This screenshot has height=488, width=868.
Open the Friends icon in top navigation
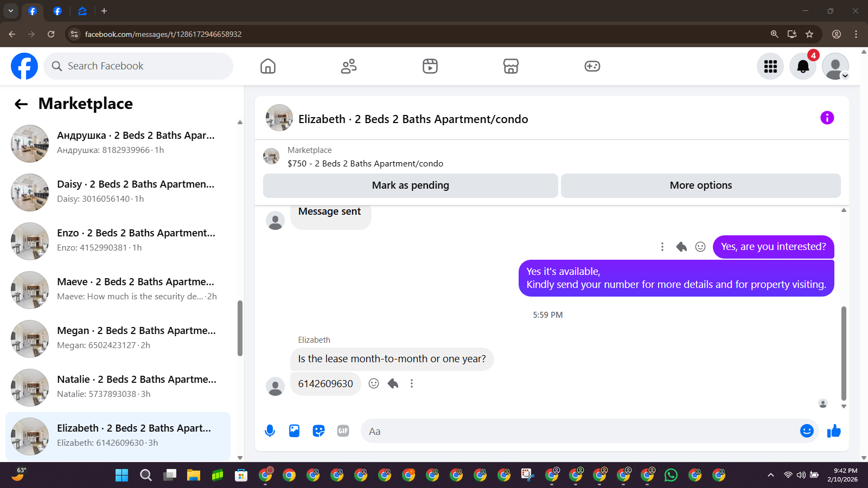pyautogui.click(x=349, y=66)
